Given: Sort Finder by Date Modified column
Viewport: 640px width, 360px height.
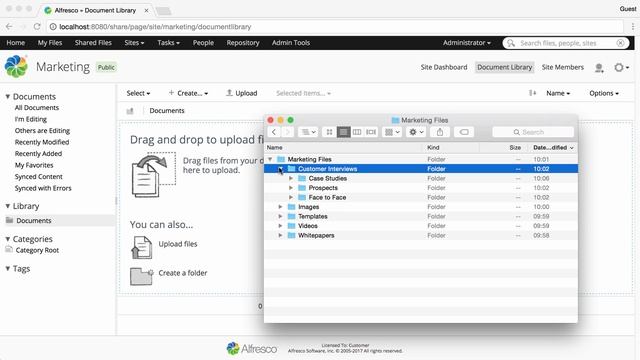Looking at the screenshot, I should 553,147.
